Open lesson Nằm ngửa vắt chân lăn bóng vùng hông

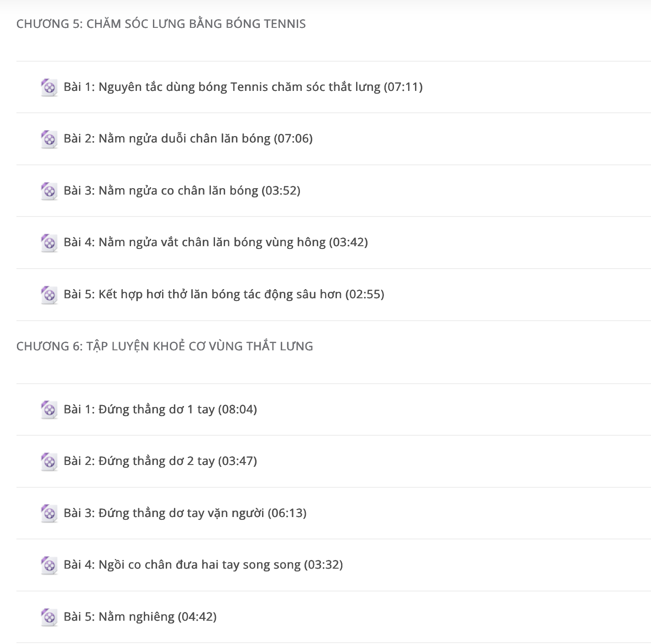[x=215, y=242]
